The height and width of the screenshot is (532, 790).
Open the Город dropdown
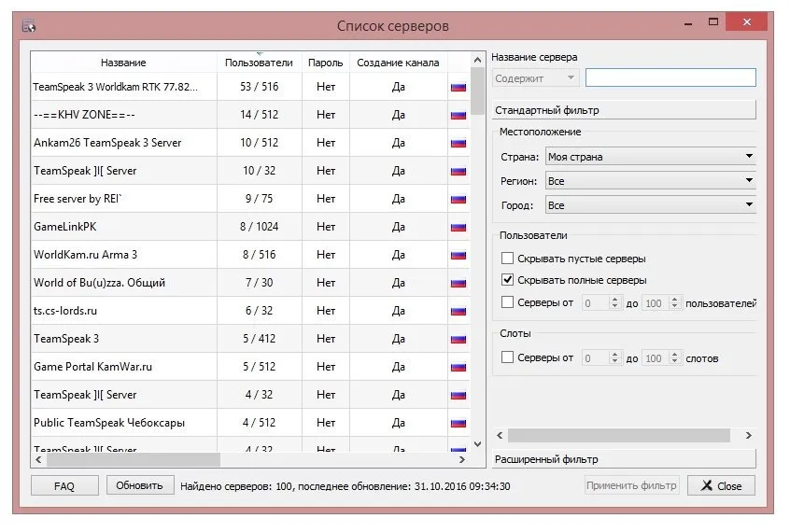(651, 204)
